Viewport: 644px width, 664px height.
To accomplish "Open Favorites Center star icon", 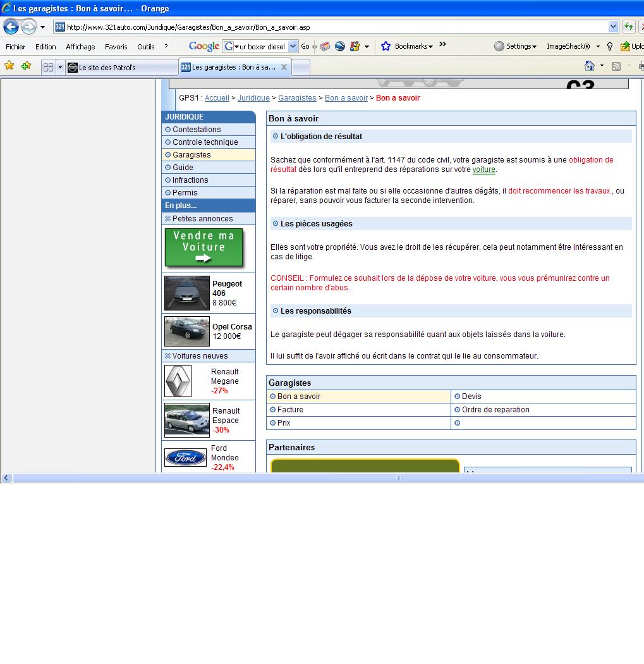I will point(9,66).
